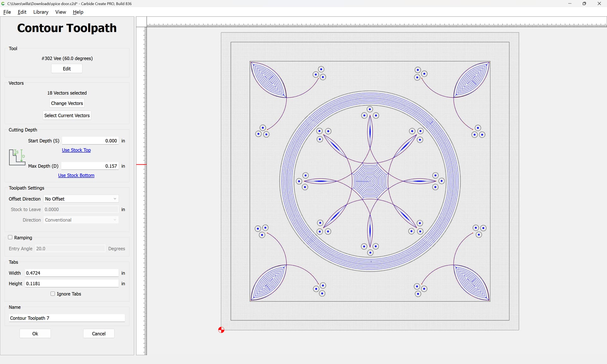Open the Offset Direction dropdown
This screenshot has height=364, width=607.
click(x=81, y=199)
